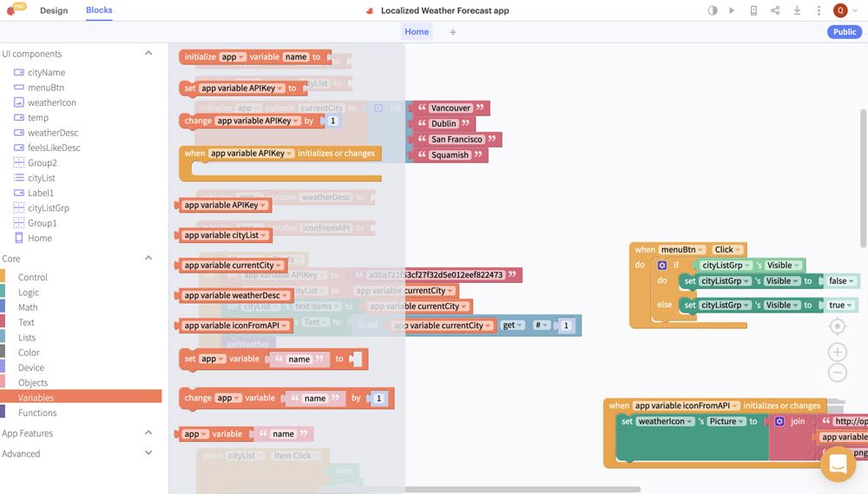
Task: Click the number field in change-by block
Action: click(332, 121)
